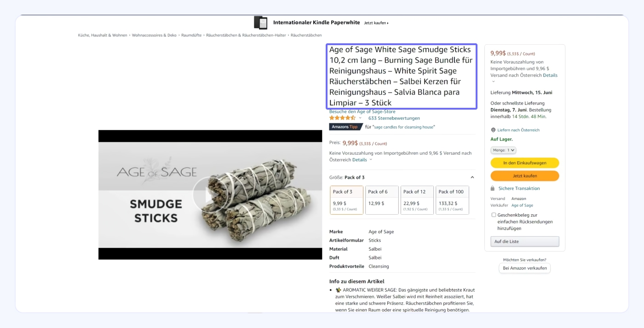The width and height of the screenshot is (644, 328).
Task: Click the Bei Amazon verkaufen button
Action: (x=524, y=268)
